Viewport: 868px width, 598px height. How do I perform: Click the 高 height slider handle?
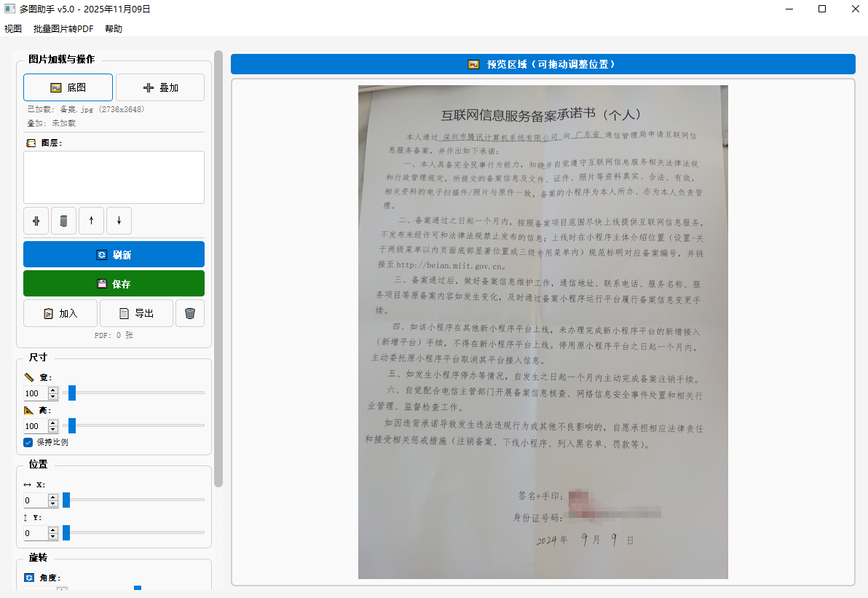pos(71,426)
